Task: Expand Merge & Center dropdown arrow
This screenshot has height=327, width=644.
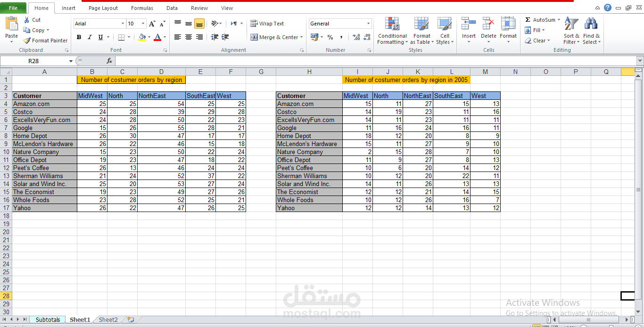Action: pyautogui.click(x=302, y=37)
